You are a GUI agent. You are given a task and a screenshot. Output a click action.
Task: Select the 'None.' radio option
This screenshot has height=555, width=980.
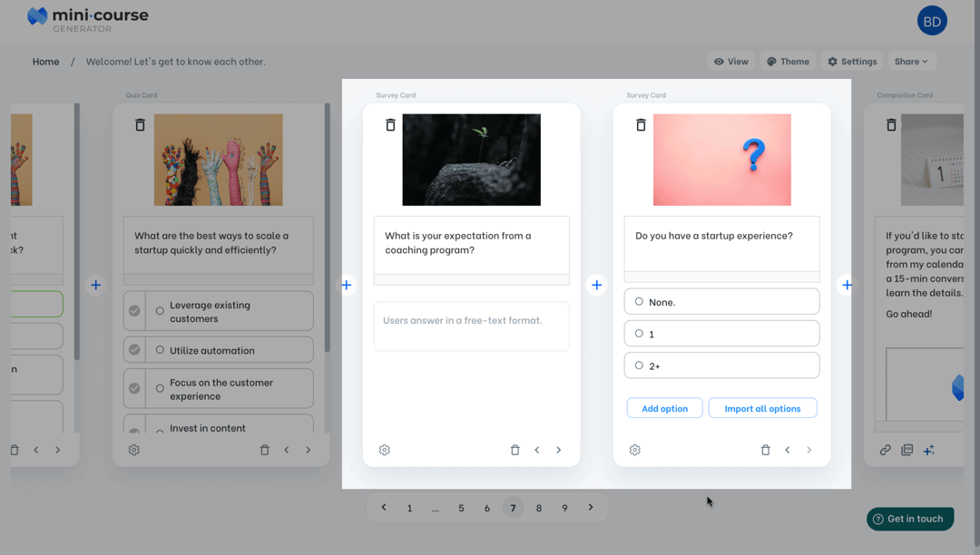pos(639,302)
